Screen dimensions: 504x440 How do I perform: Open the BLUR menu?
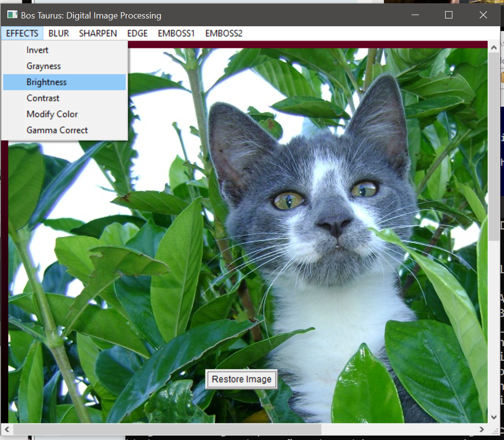[x=59, y=33]
